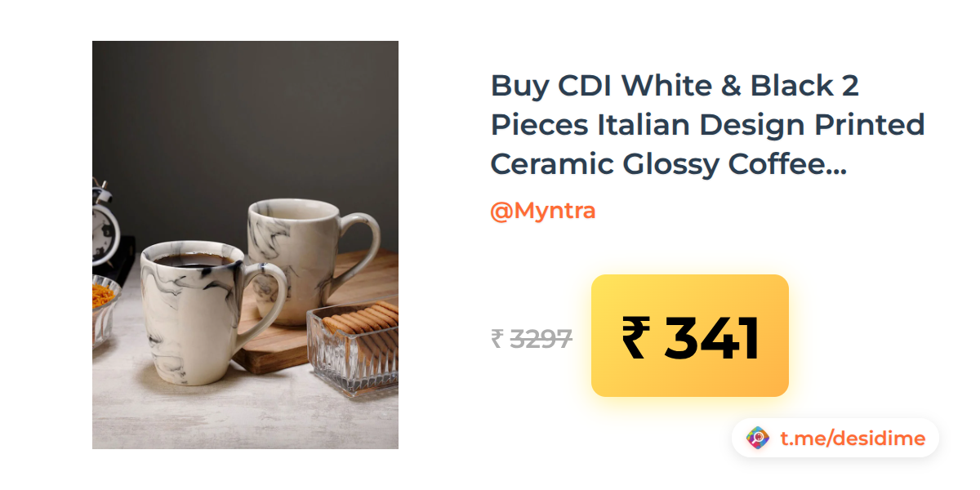Click the yellow ₹ 341 price badge
The width and height of the screenshot is (980, 490).
(690, 336)
